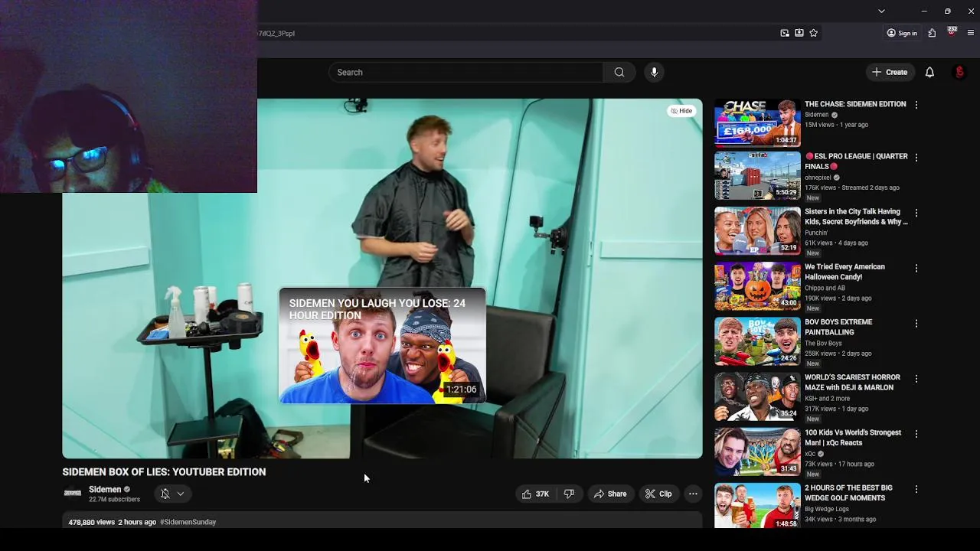
Task: Open options for Scariest Horror Maze video
Action: point(916,378)
